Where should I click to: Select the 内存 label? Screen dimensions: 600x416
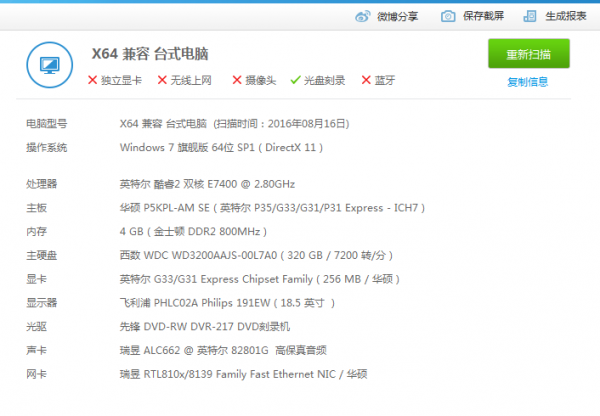(x=36, y=232)
